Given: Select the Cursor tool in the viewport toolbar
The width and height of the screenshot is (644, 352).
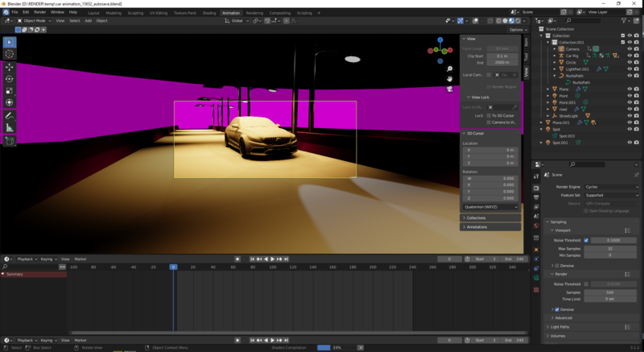Looking at the screenshot, I should [x=10, y=54].
